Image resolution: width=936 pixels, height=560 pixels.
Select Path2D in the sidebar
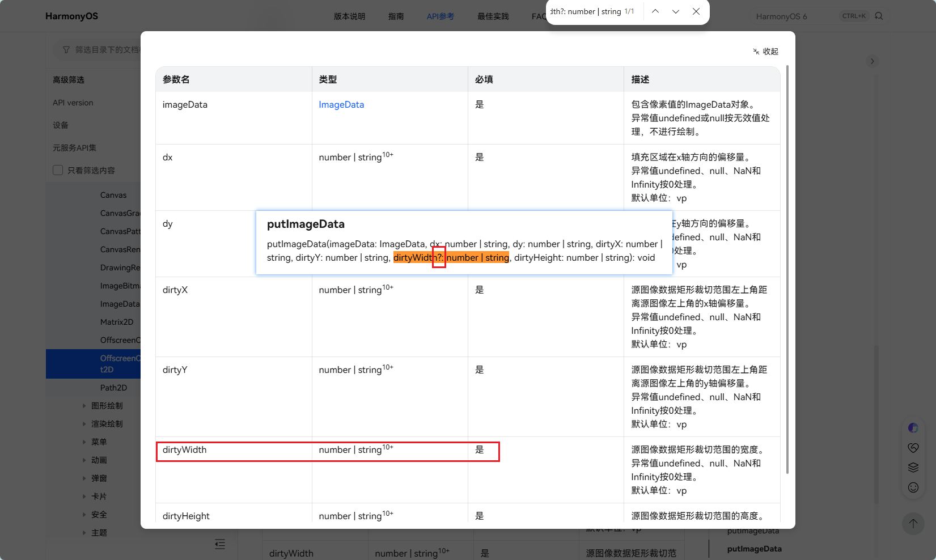click(x=113, y=388)
